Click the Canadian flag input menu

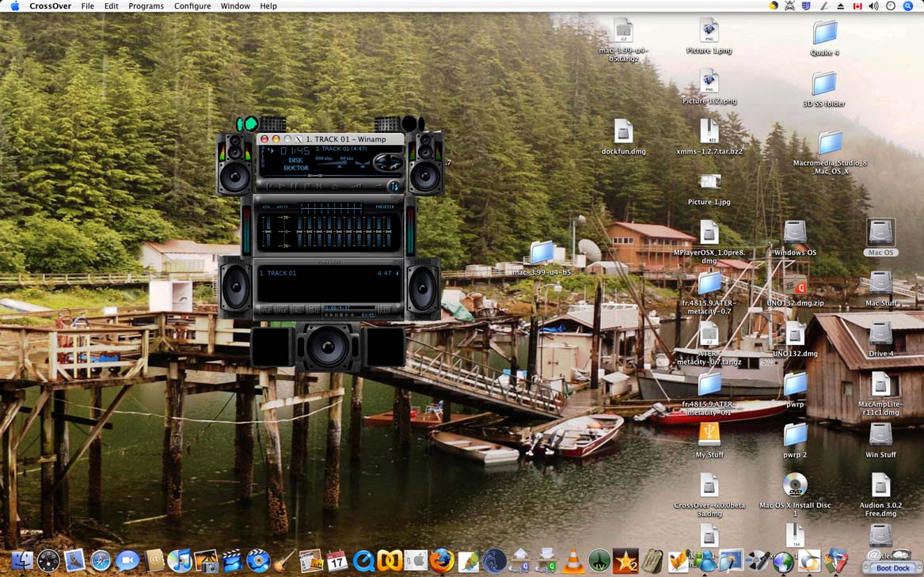pyautogui.click(x=857, y=6)
